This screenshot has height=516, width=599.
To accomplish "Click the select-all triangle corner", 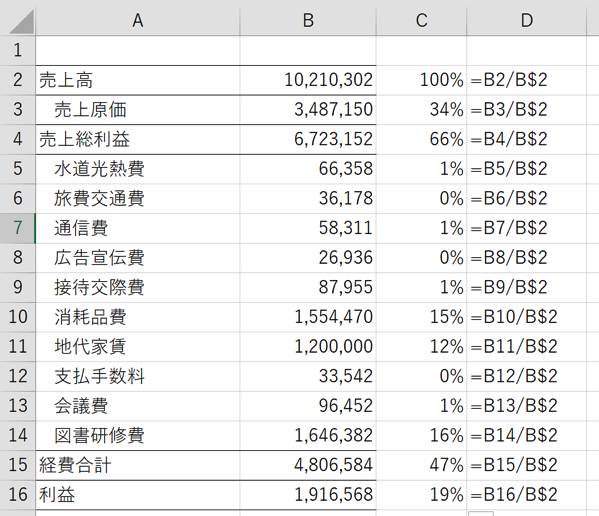I will tap(18, 21).
